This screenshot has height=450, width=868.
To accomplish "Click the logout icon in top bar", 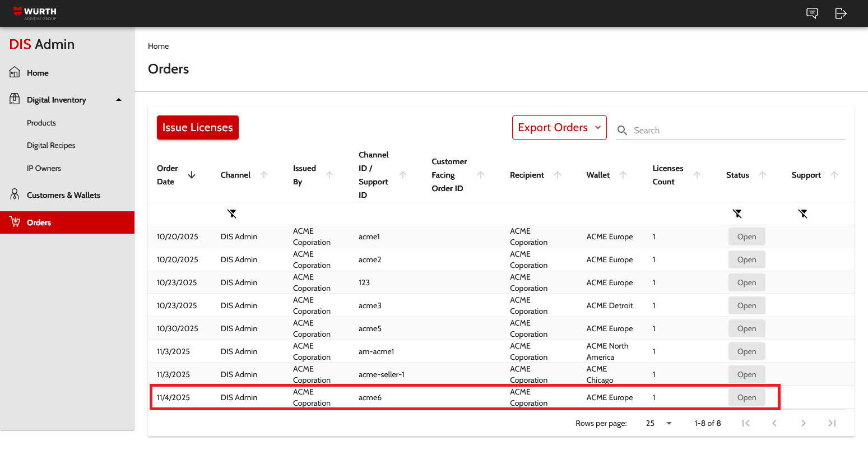I will click(x=841, y=13).
